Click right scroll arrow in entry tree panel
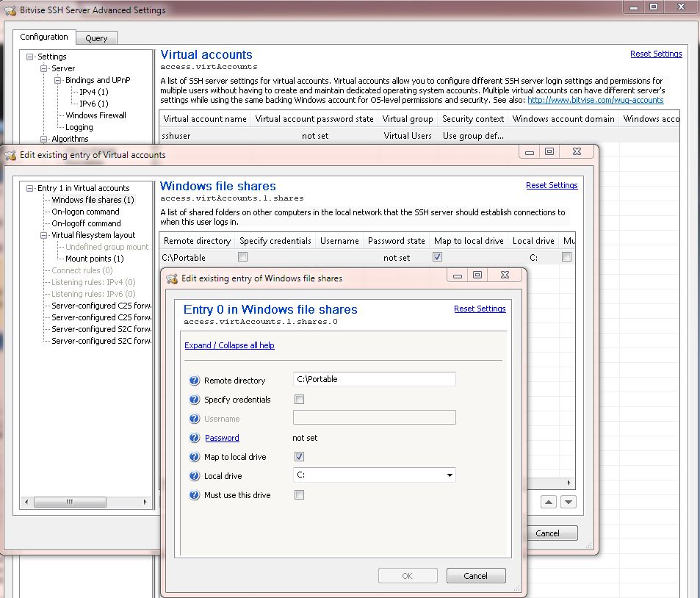The width and height of the screenshot is (700, 598). tap(145, 502)
